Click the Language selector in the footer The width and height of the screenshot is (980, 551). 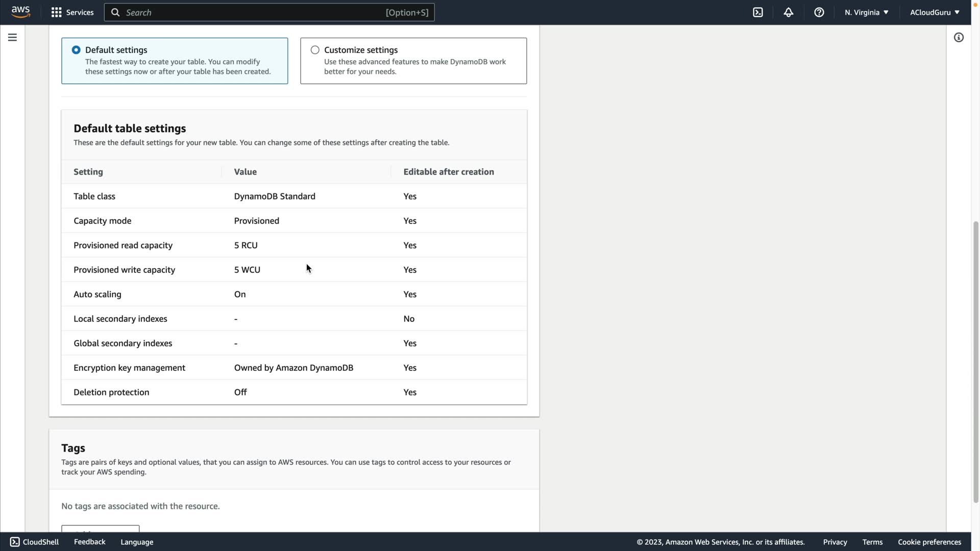tap(137, 542)
